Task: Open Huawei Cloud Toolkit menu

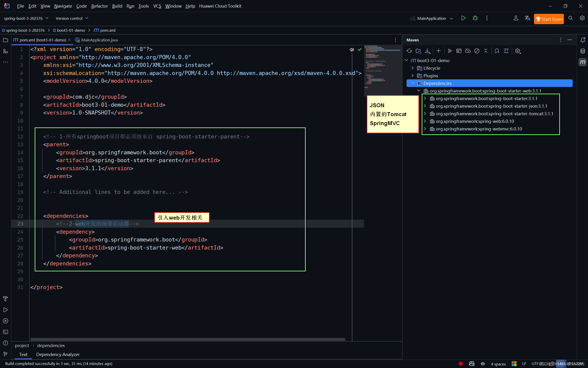Action: [220, 6]
